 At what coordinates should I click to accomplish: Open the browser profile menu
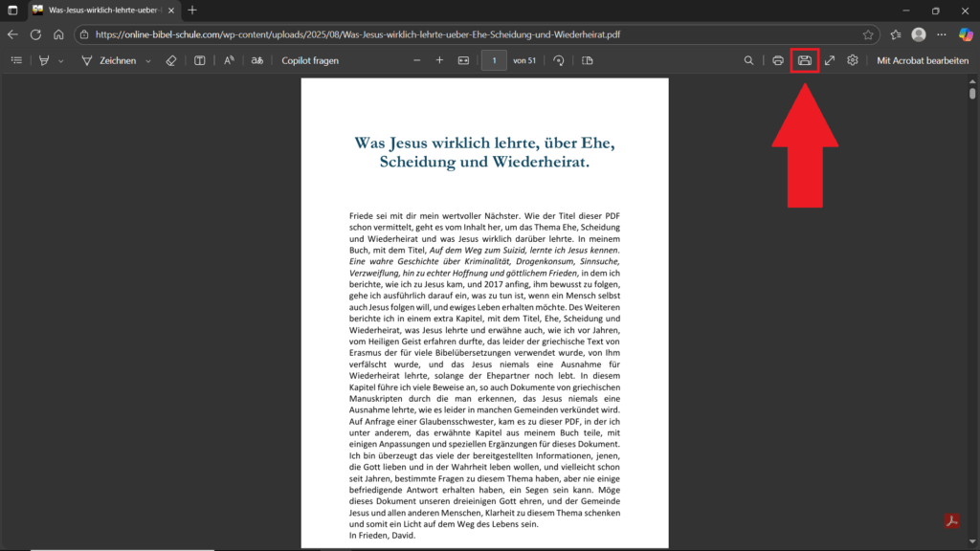pyautogui.click(x=918, y=35)
